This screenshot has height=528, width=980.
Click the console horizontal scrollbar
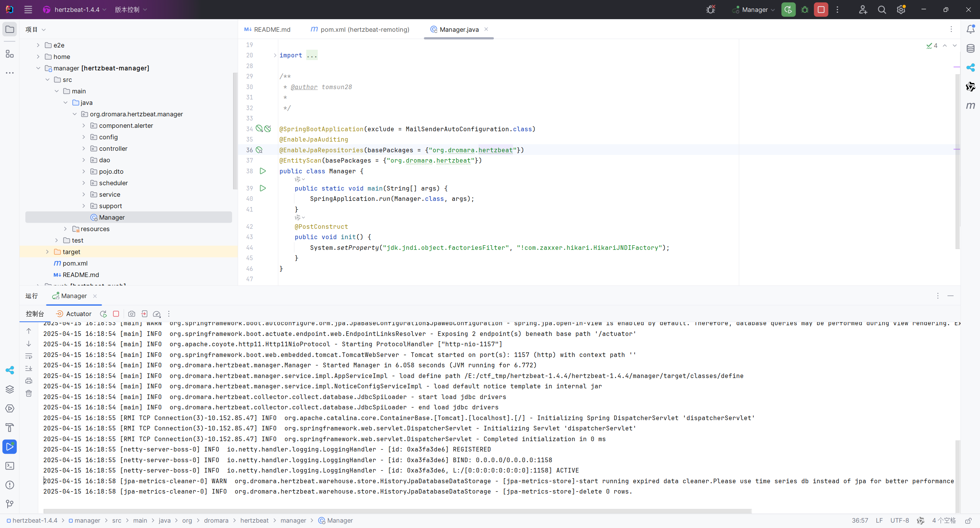click(397, 511)
